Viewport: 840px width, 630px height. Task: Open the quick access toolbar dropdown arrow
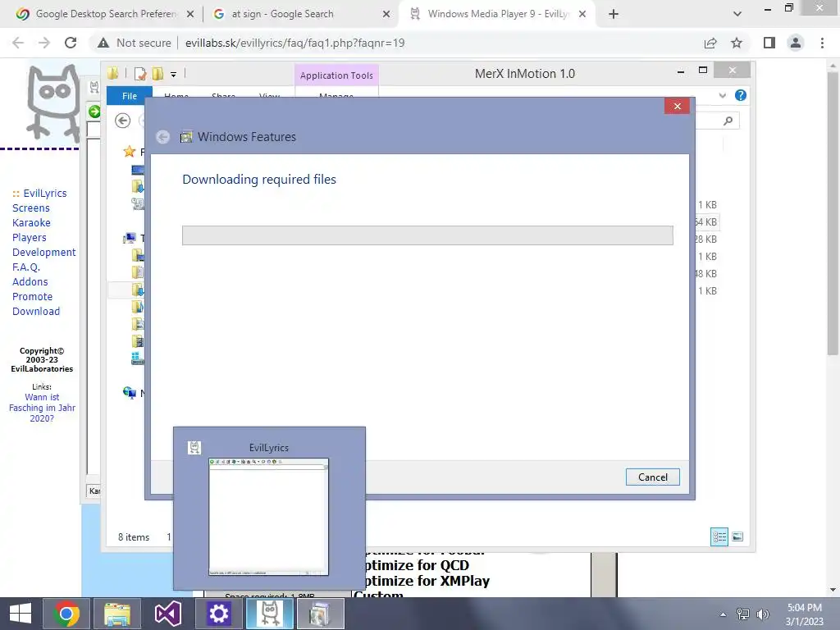(174, 75)
